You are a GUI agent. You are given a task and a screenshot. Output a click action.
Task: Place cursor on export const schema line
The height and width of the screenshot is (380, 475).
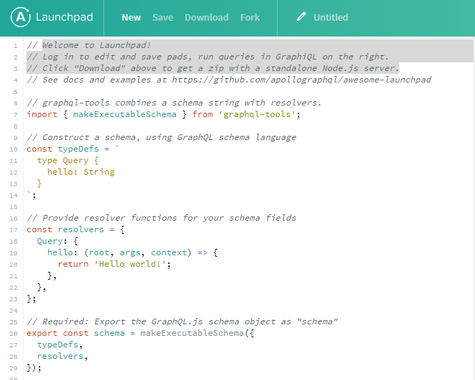click(x=140, y=333)
